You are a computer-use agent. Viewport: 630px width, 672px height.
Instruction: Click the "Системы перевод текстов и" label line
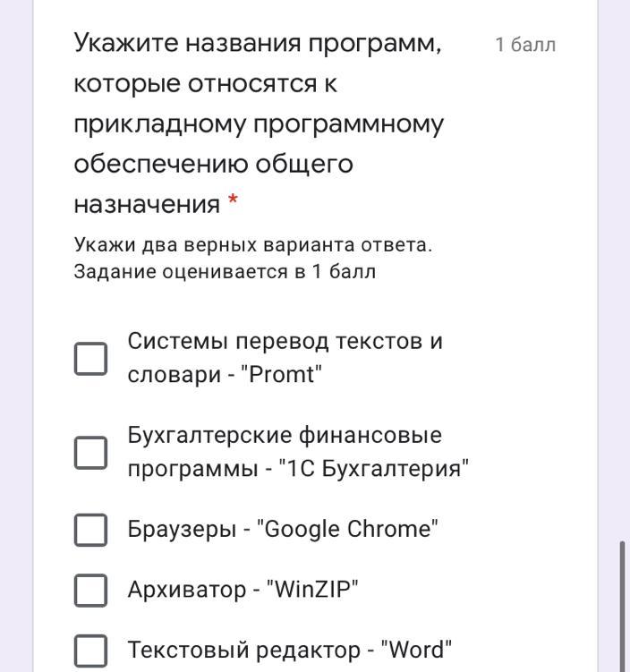tap(285, 341)
